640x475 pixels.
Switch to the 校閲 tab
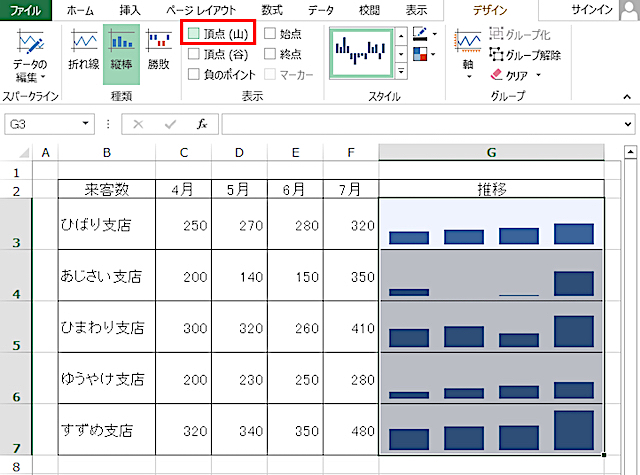[369, 10]
